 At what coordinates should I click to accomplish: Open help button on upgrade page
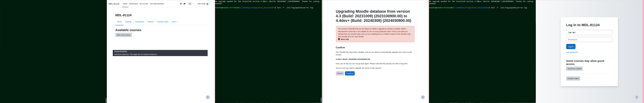423,98
